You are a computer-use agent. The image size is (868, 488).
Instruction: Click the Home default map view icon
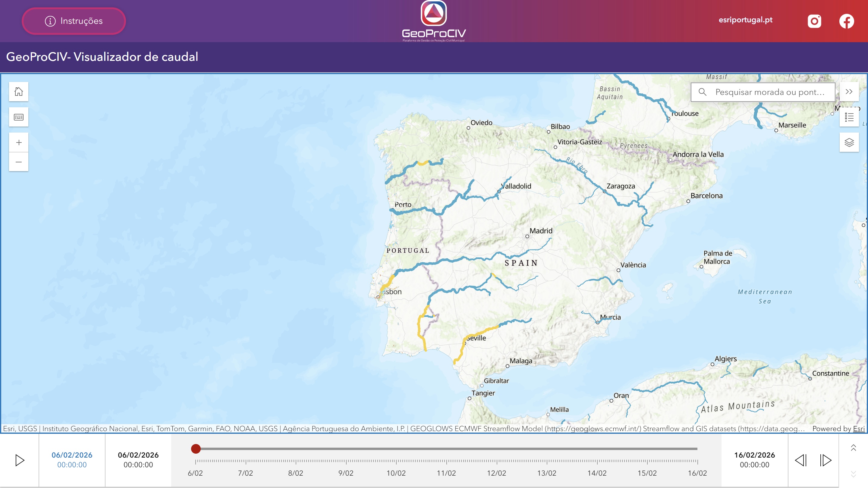pos(18,92)
